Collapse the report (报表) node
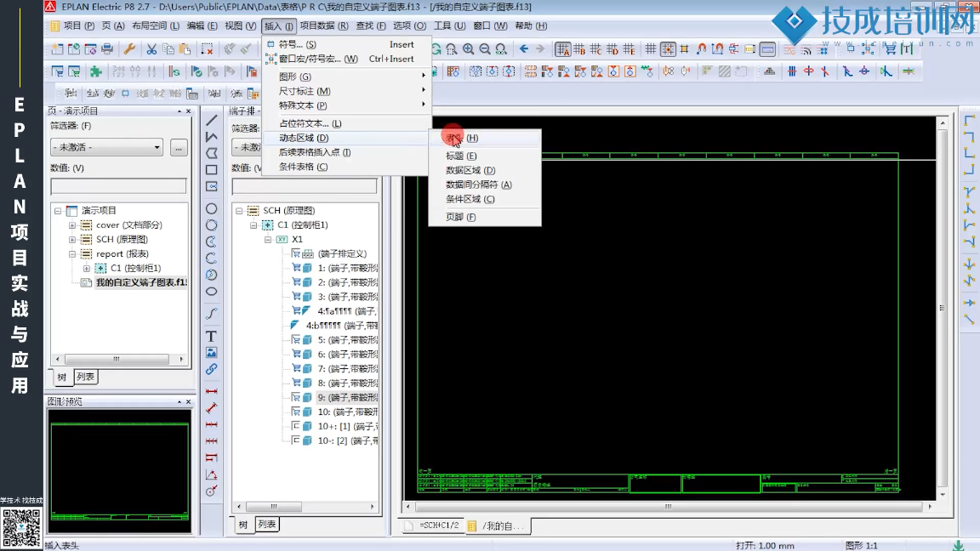This screenshot has width=980, height=551. [x=72, y=253]
